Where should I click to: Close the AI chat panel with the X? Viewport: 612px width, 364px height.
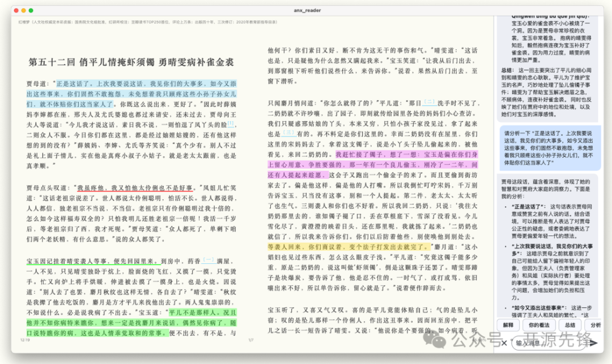click(x=504, y=343)
